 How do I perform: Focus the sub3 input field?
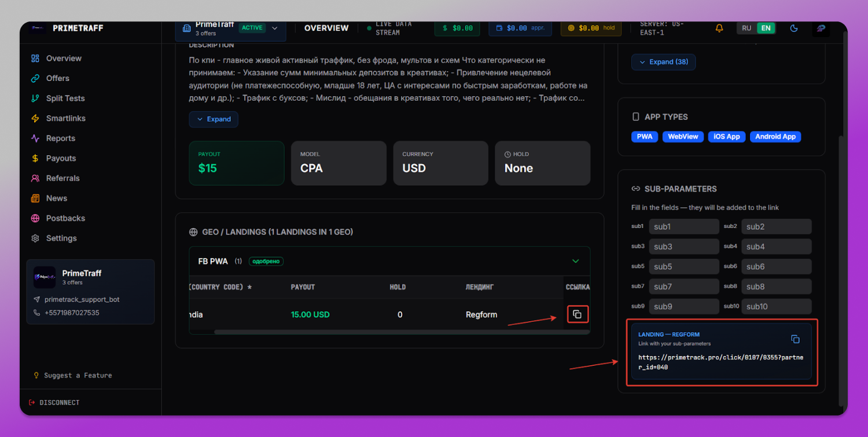[x=684, y=247]
